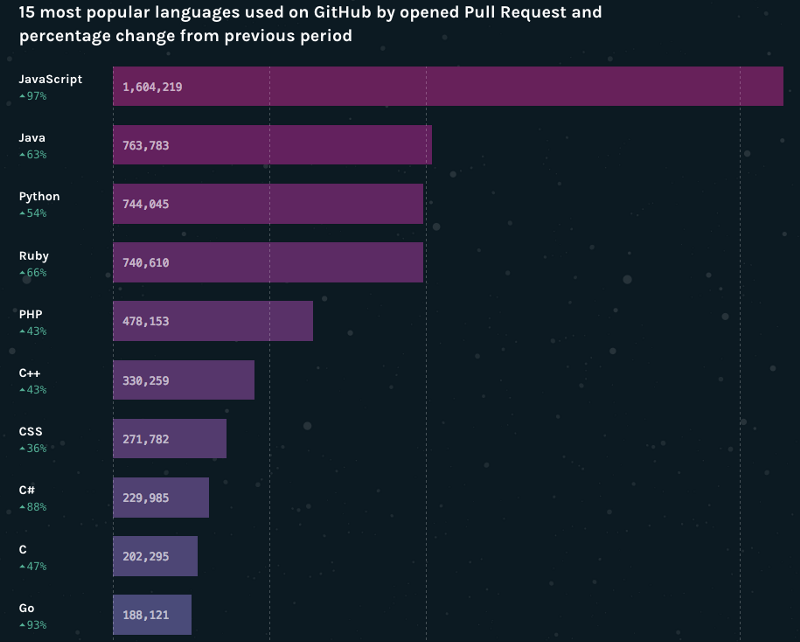Click the Java bar showing 763,783
The height and width of the screenshot is (642, 800).
(272, 145)
